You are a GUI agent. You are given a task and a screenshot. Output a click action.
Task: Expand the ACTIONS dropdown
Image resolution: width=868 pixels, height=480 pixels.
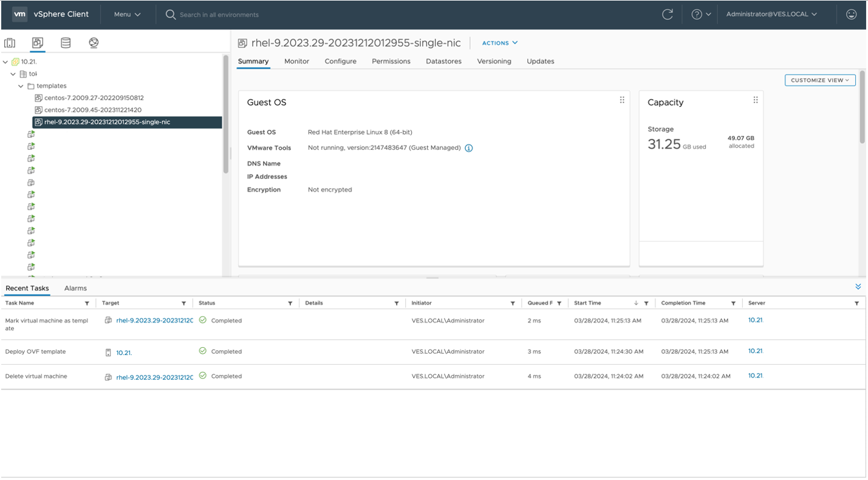coord(499,42)
